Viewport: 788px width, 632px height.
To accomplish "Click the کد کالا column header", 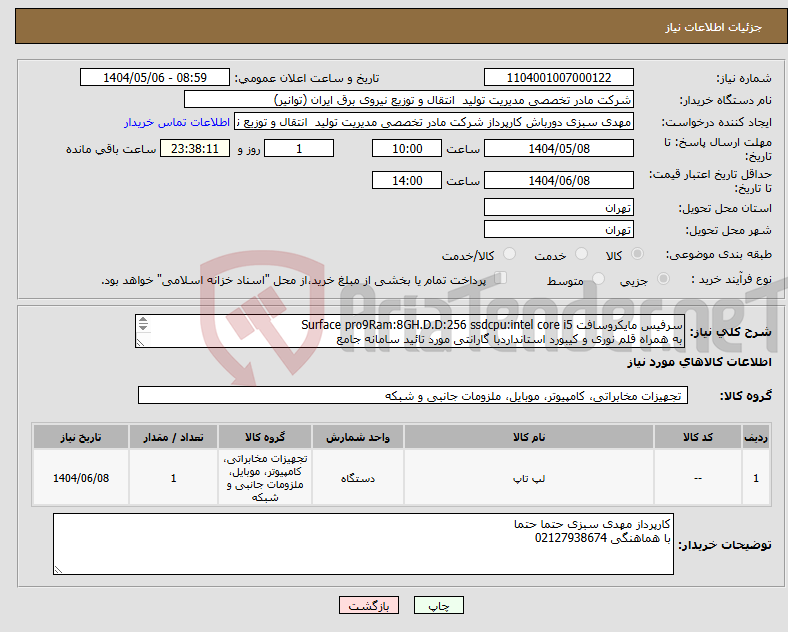I will 698,437.
